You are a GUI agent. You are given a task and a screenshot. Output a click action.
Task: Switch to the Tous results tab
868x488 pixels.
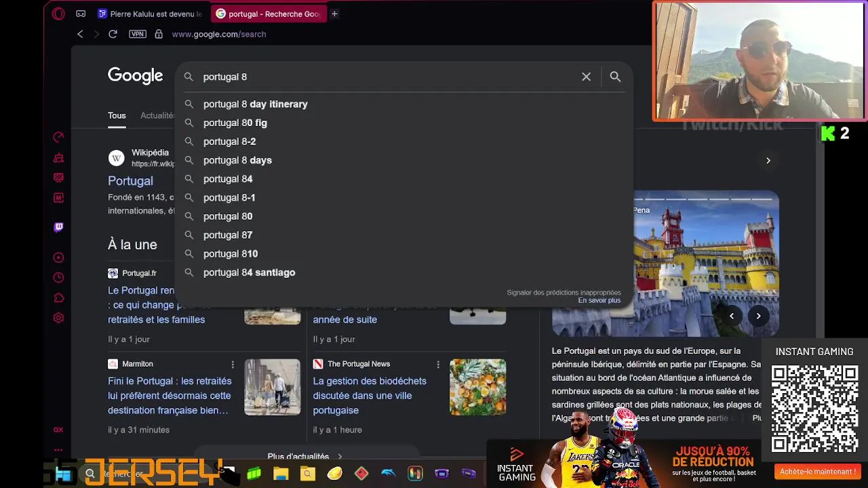point(117,116)
